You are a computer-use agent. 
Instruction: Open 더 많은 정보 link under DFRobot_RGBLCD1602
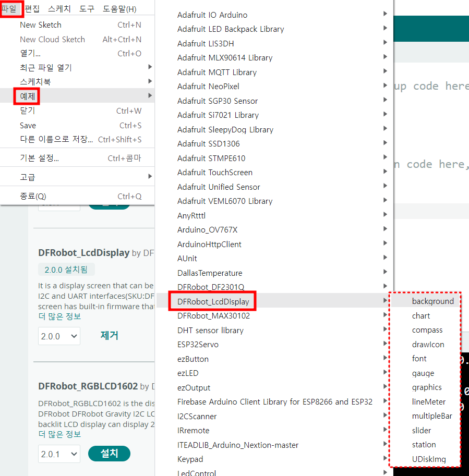pyautogui.click(x=59, y=434)
